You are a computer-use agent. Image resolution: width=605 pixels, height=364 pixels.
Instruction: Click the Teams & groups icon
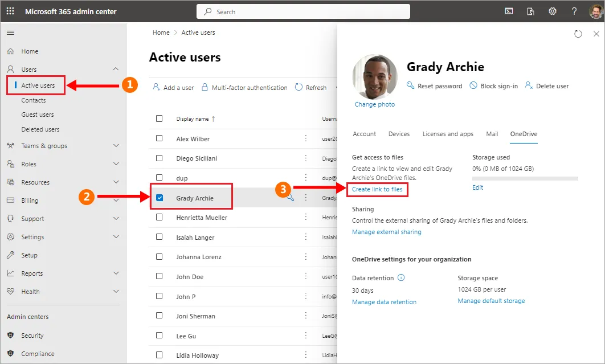coord(10,145)
